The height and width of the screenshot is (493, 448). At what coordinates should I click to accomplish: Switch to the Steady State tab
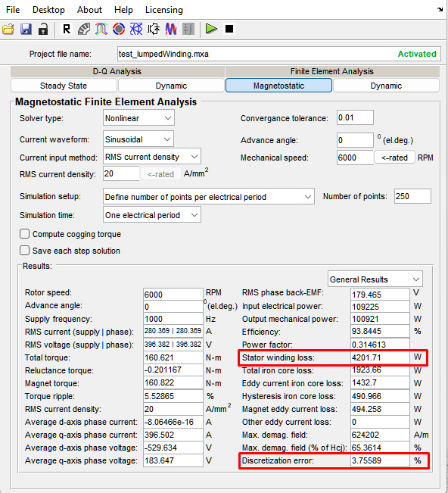point(64,86)
